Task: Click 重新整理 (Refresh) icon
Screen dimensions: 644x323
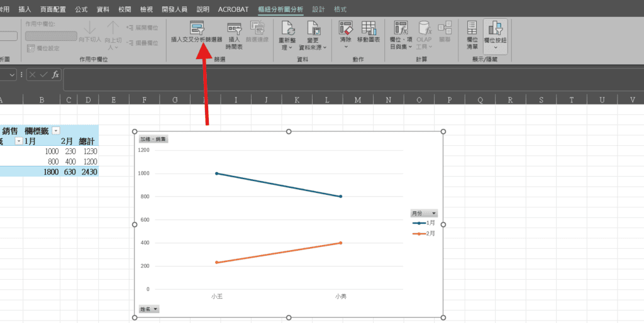Action: (288, 28)
